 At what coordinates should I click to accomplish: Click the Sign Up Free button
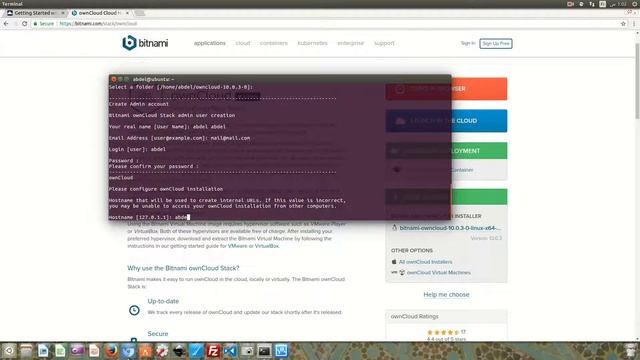(x=496, y=43)
